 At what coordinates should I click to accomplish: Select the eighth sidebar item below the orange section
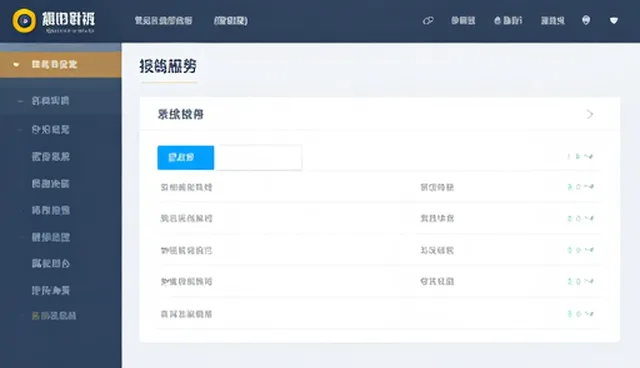pos(51,290)
